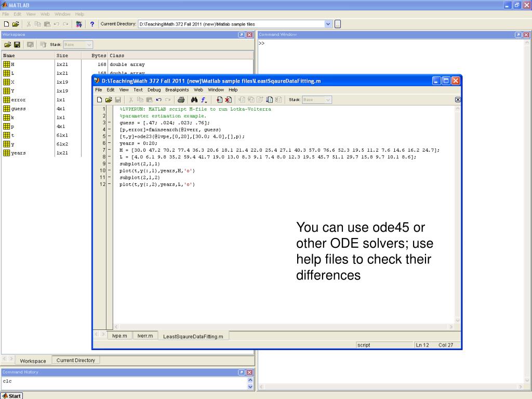
Task: Run the script with Run icon
Action: click(270, 100)
